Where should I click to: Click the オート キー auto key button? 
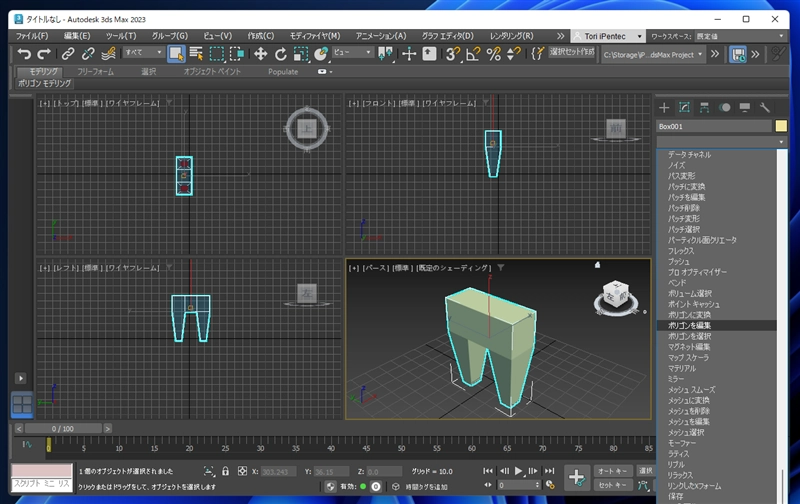[x=613, y=471]
